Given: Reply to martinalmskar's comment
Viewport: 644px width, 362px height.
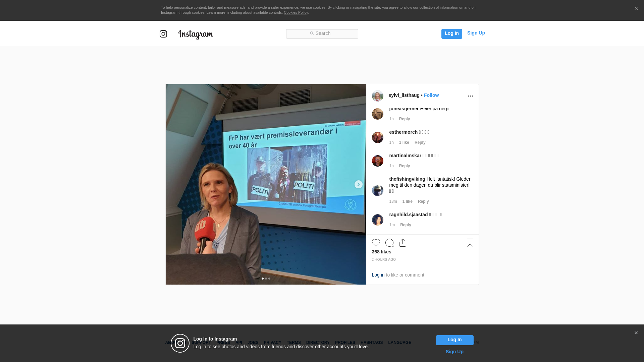Looking at the screenshot, I should pyautogui.click(x=405, y=166).
